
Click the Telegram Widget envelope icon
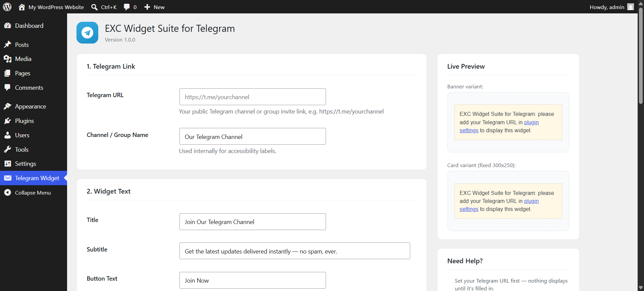pyautogui.click(x=8, y=178)
